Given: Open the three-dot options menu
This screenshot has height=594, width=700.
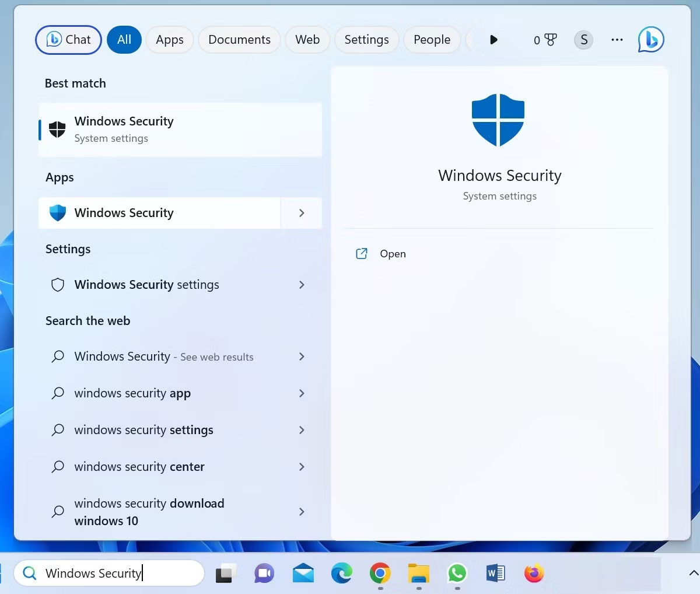Looking at the screenshot, I should [617, 40].
